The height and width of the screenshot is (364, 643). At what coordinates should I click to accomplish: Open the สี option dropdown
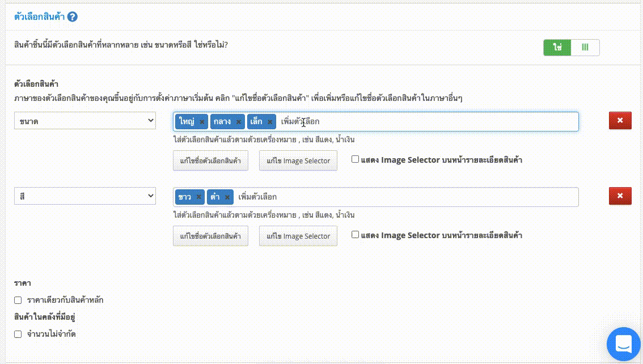pos(85,196)
